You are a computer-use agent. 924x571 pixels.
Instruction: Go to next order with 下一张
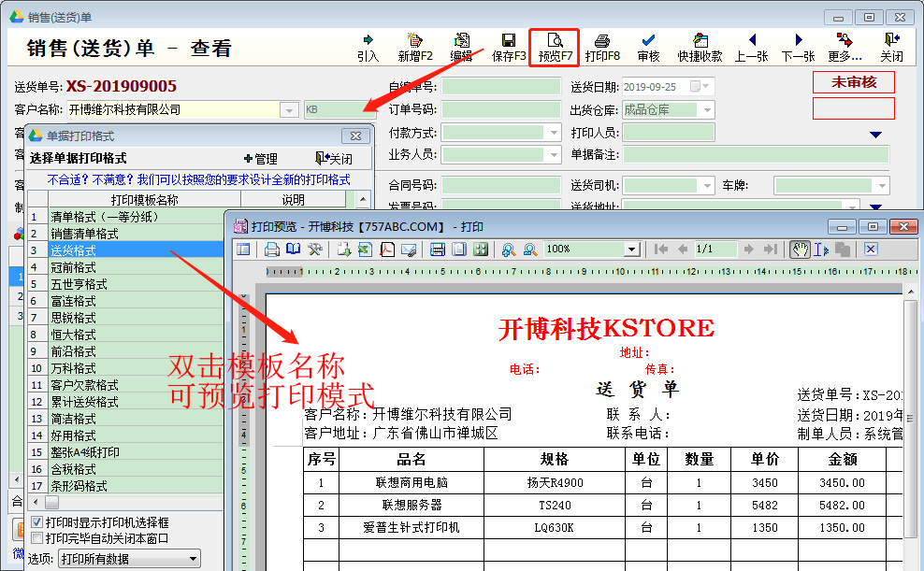tap(798, 48)
